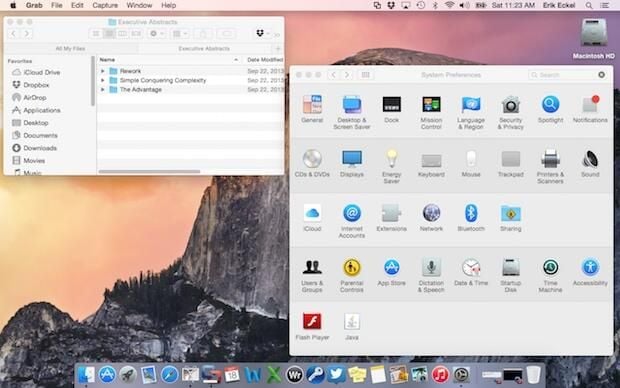The image size is (620, 388).
Task: Open Sound preferences
Action: coord(590,163)
